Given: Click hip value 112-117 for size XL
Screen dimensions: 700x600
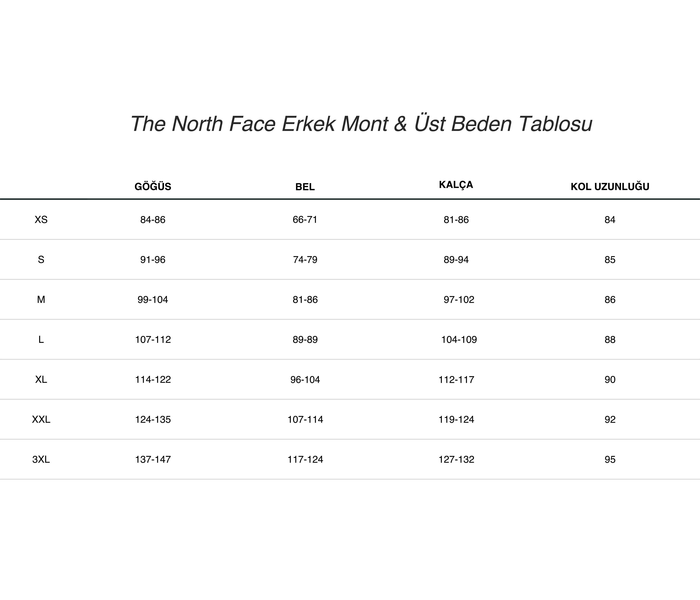Looking at the screenshot, I should click(x=456, y=379).
